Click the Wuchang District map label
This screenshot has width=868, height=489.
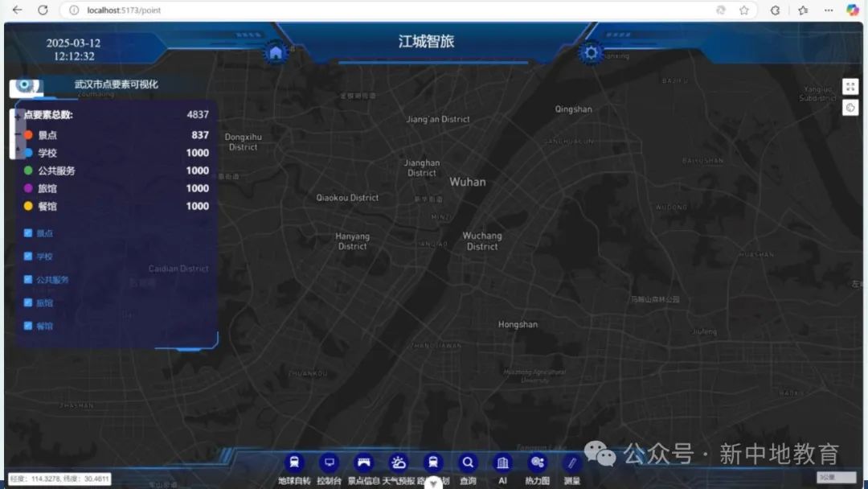(x=482, y=241)
